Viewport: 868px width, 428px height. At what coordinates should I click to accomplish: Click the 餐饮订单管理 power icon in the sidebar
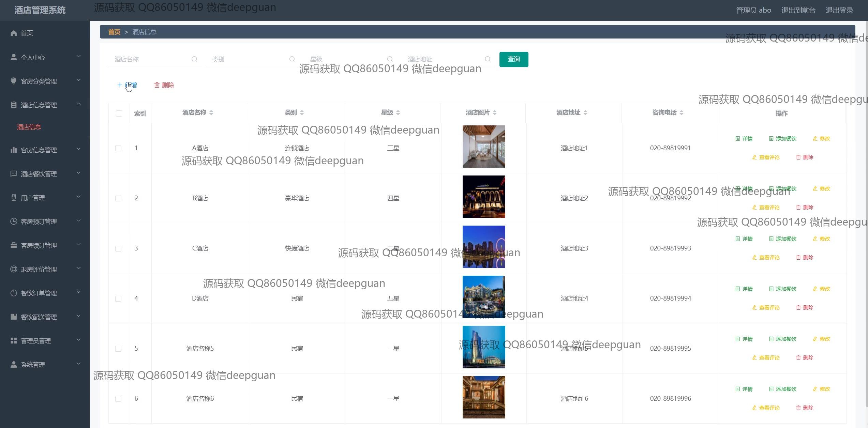(x=14, y=293)
